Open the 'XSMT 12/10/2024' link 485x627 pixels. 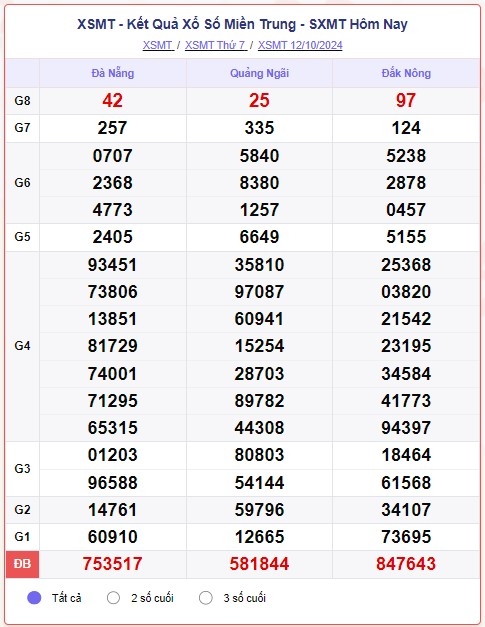(300, 45)
